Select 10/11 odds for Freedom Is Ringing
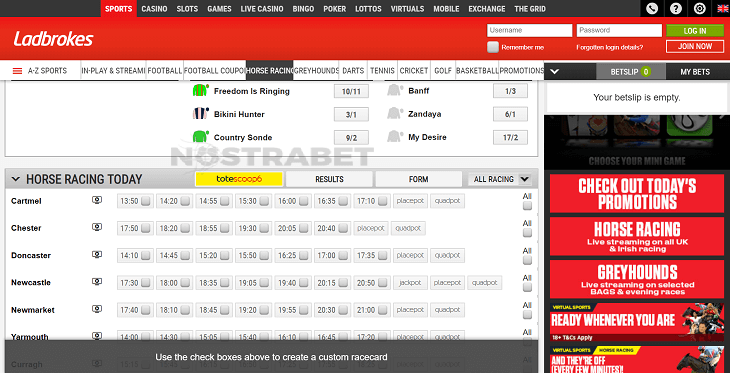Image resolution: width=730 pixels, height=373 pixels. [x=351, y=91]
